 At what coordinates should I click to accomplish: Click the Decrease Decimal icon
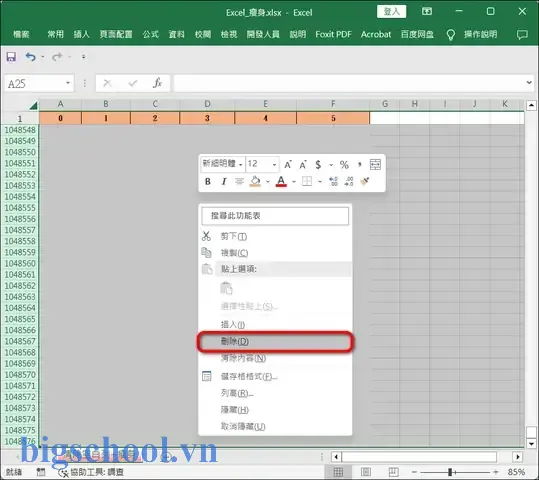pyautogui.click(x=349, y=181)
